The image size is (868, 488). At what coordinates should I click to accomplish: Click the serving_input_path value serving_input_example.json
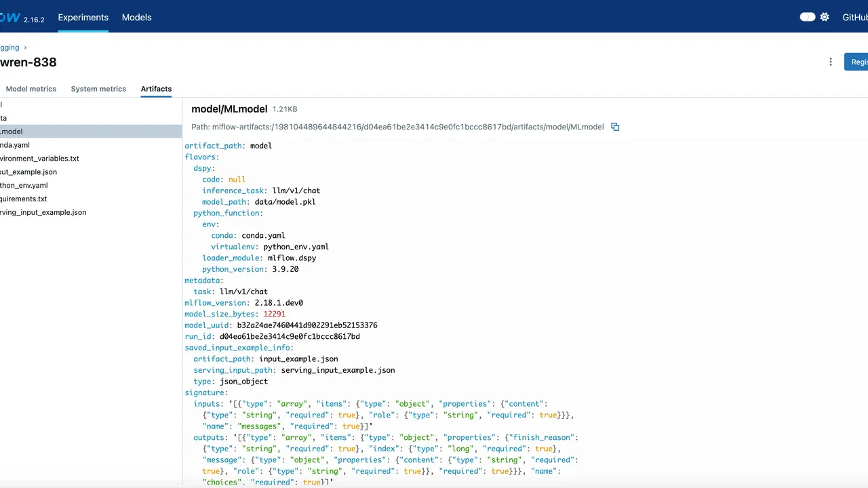(x=338, y=370)
